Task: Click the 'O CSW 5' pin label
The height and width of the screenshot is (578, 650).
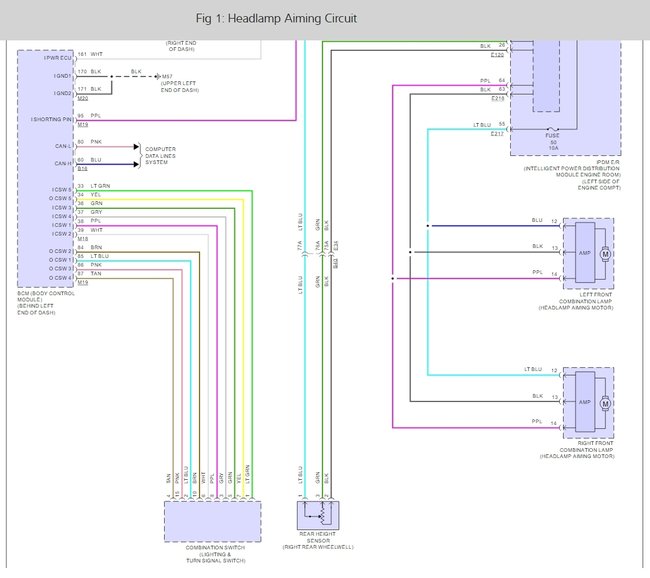Action: click(60, 198)
